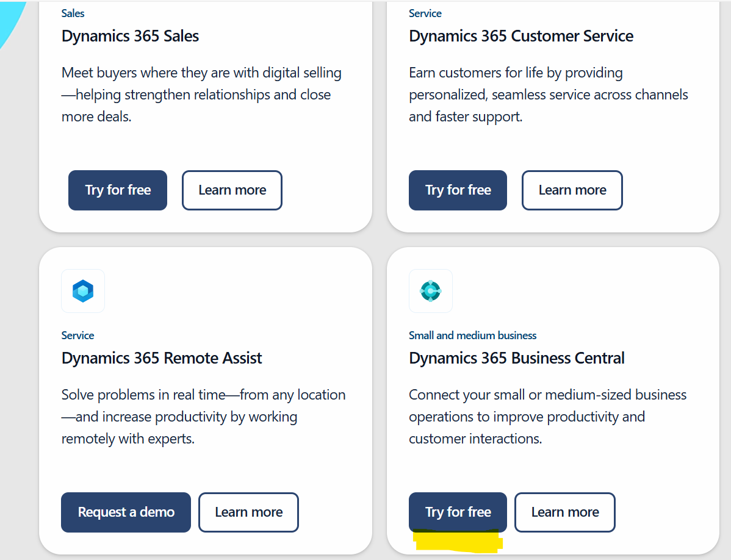This screenshot has height=560, width=731.
Task: Select the Sales category label
Action: pyautogui.click(x=73, y=13)
